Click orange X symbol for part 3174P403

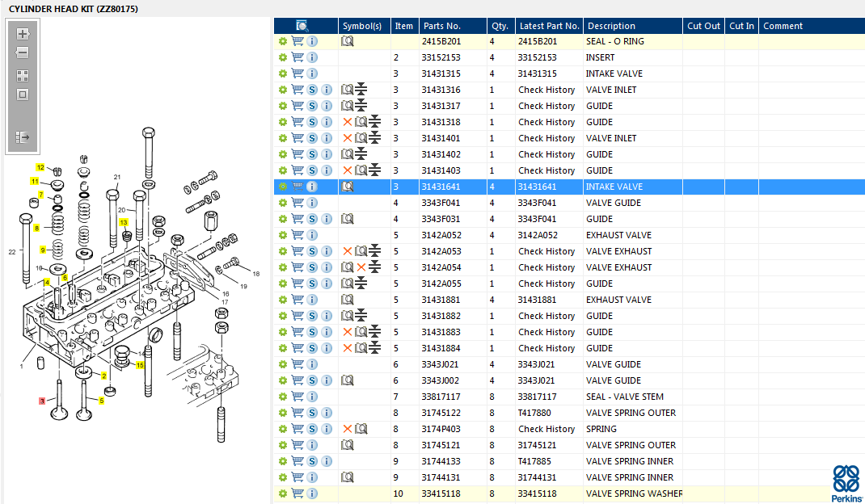[x=348, y=429]
